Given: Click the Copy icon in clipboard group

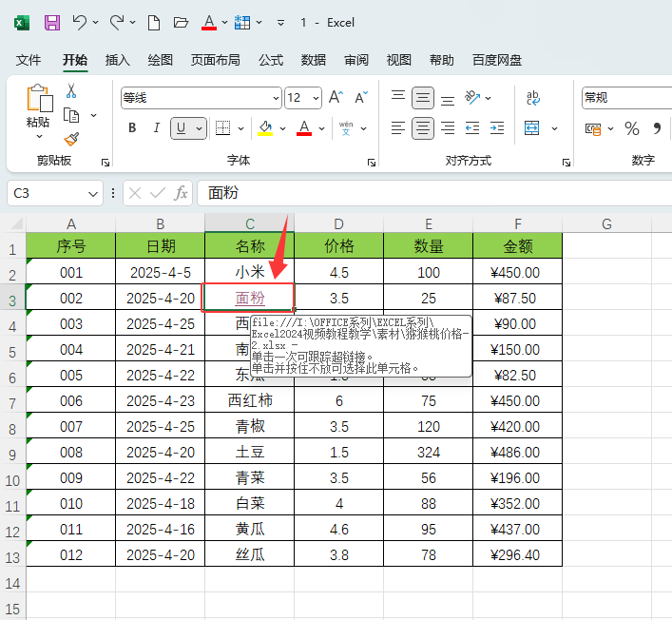Looking at the screenshot, I should pos(71,115).
